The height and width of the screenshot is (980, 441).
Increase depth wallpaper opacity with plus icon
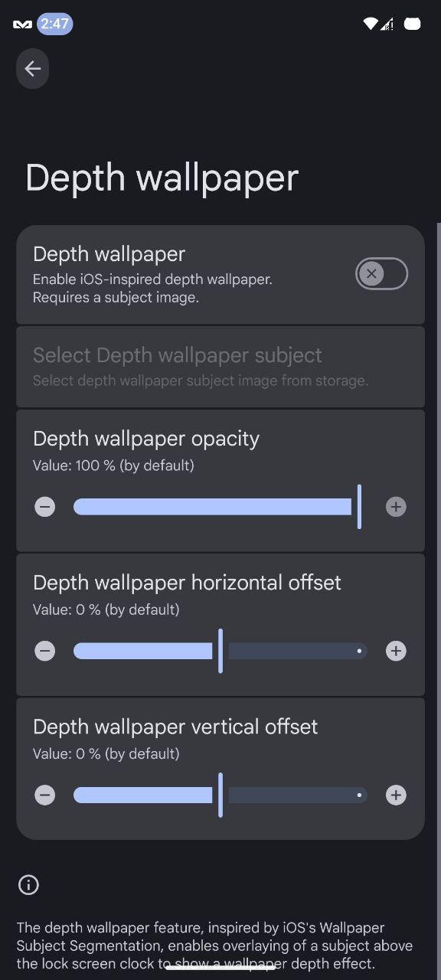396,507
